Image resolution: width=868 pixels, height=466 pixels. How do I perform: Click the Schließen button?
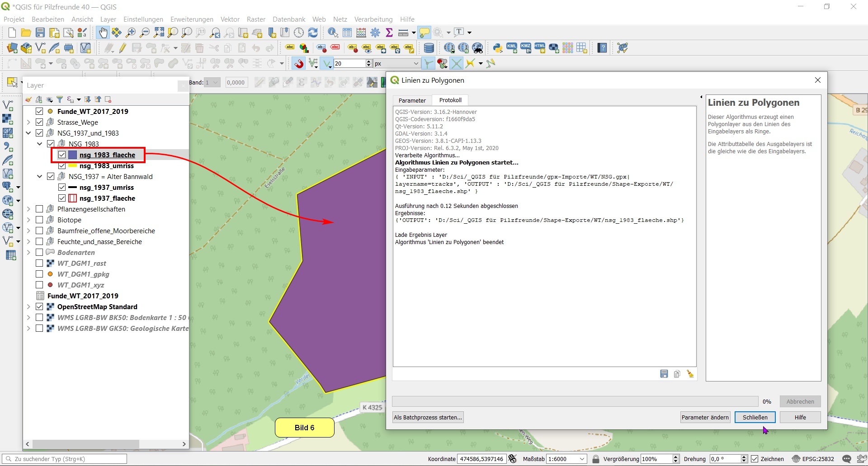[x=755, y=417]
